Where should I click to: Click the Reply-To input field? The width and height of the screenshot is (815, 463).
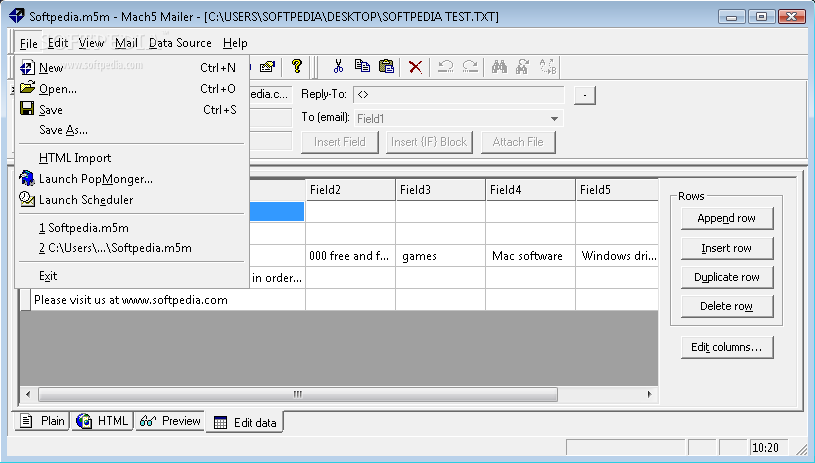[458, 95]
